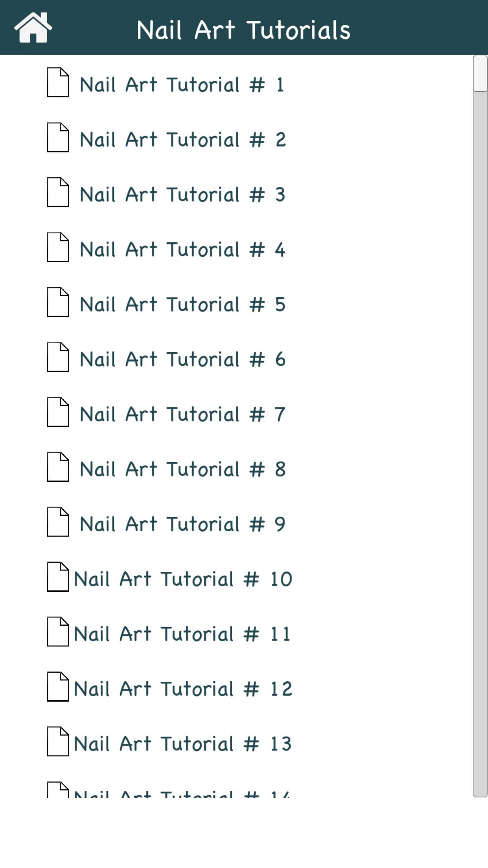This screenshot has width=488, height=868.
Task: Open Nail Art Tutorial # 4
Action: (x=182, y=250)
